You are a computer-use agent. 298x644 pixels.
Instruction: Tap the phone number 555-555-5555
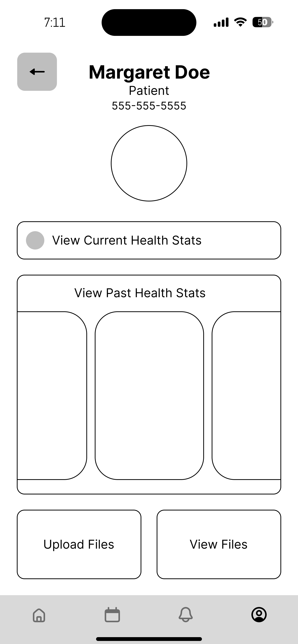tap(149, 106)
